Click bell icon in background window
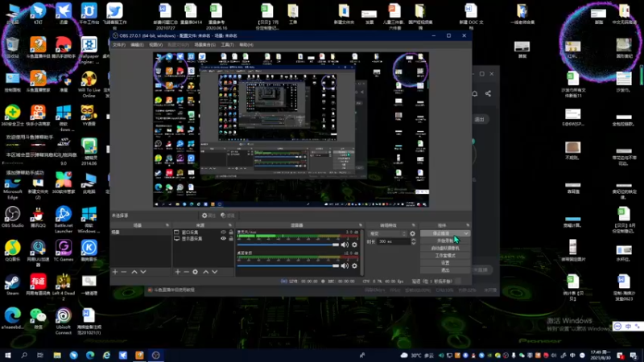This screenshot has height=362, width=644. pos(475,93)
